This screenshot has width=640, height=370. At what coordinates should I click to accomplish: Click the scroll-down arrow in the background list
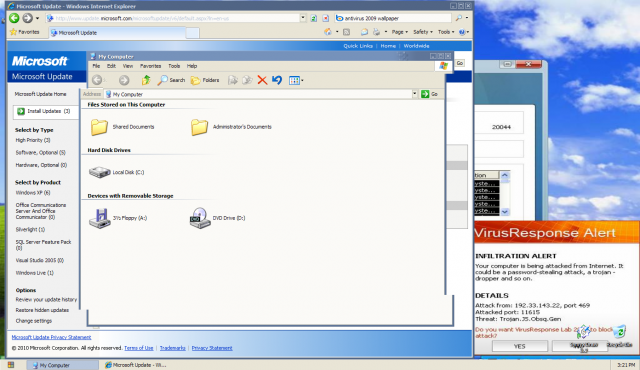coord(505,211)
